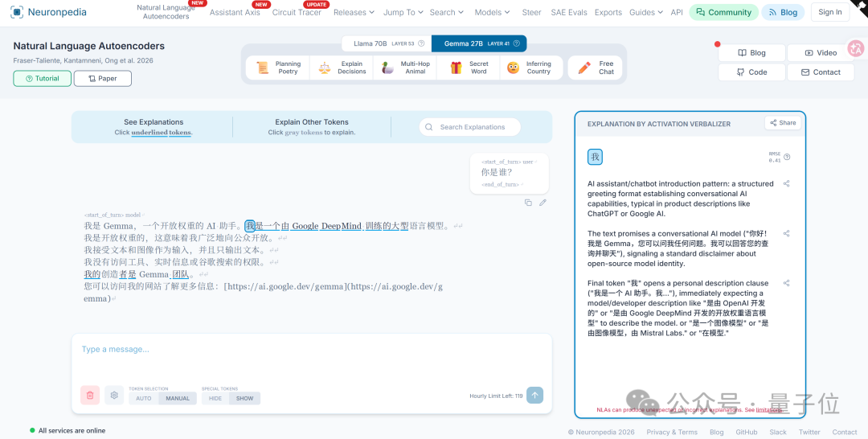Click the Sign In button

pyautogui.click(x=829, y=12)
